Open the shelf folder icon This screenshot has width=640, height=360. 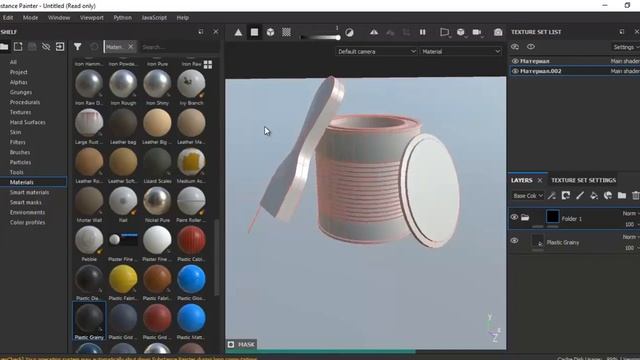point(4,47)
